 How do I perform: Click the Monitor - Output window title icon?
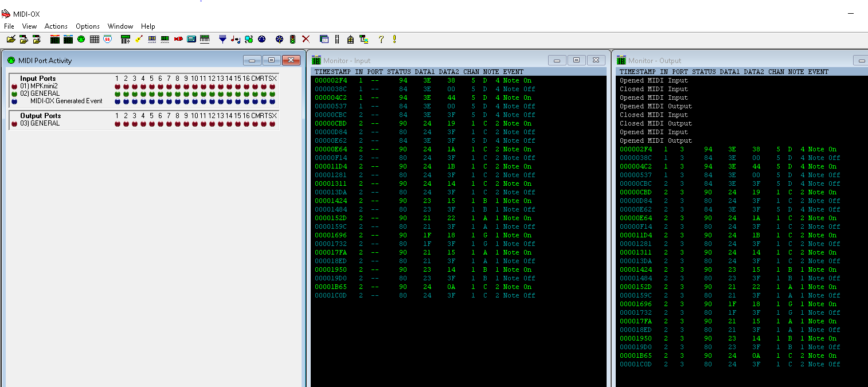coord(621,60)
